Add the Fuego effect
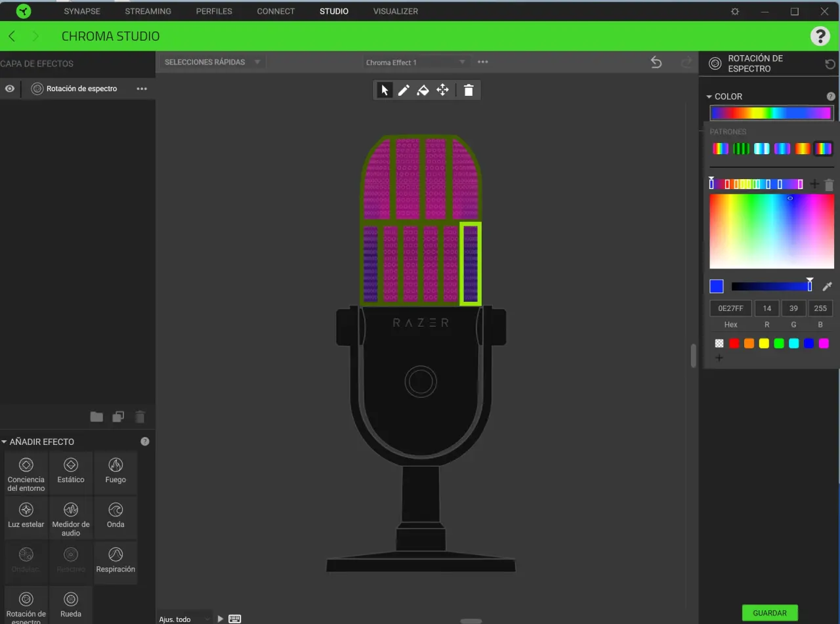The image size is (840, 624). [115, 471]
